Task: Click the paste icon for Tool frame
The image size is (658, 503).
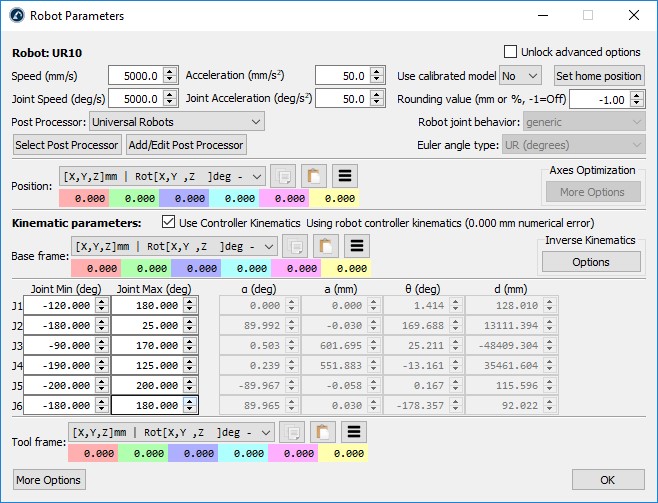Action: (x=326, y=432)
